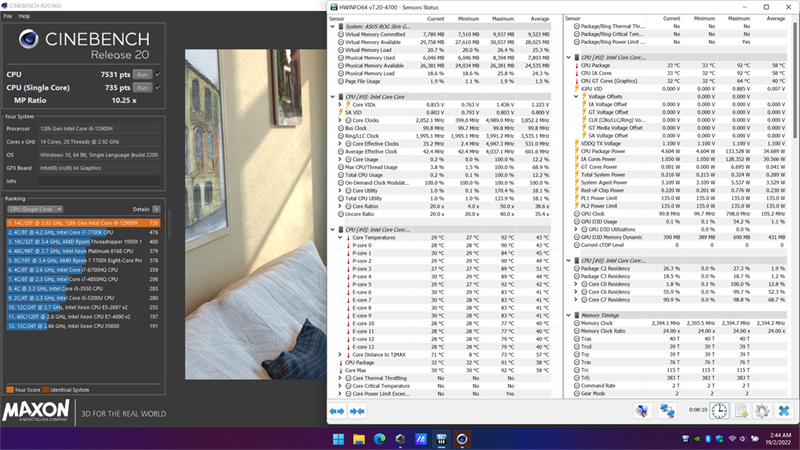Open volume speaker tray icon
The image size is (800, 450).
point(743,439)
